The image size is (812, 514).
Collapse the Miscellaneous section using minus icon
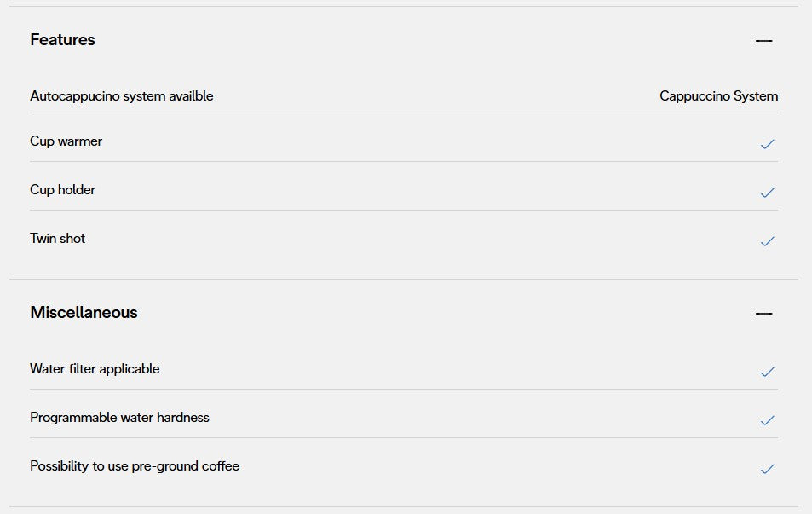coord(763,314)
